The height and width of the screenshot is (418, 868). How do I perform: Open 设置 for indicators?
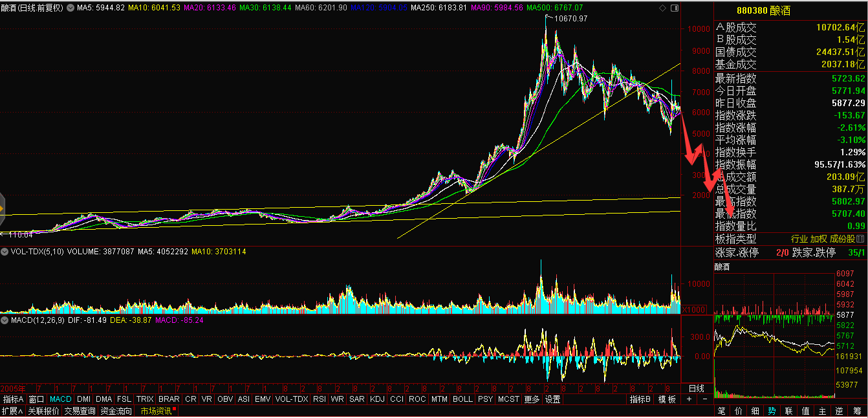pos(552,399)
